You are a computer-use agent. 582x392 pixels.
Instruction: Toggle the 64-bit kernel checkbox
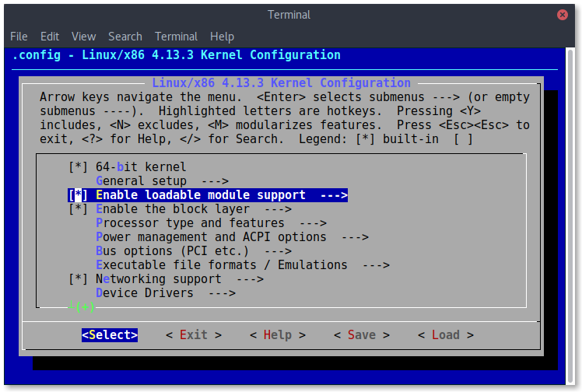point(78,167)
